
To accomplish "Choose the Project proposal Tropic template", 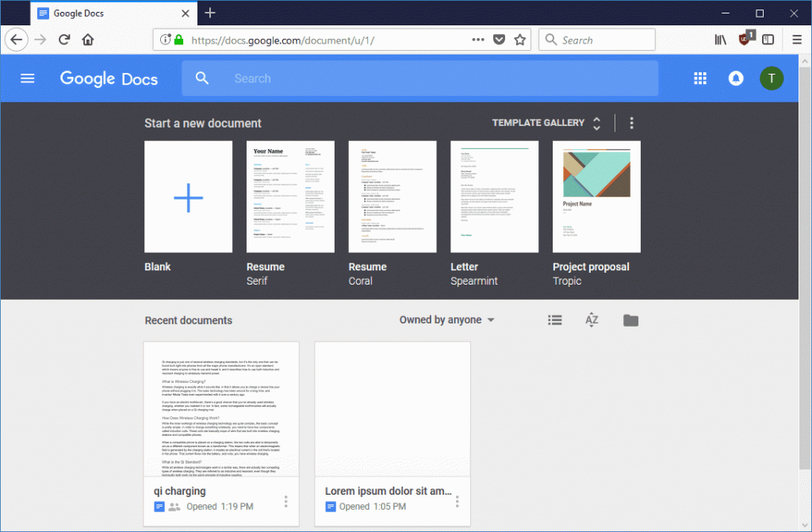I will pos(596,197).
